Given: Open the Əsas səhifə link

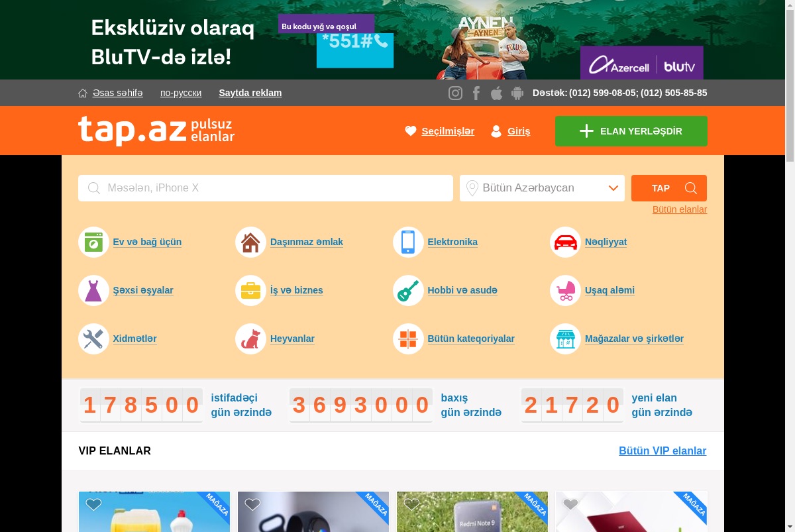Looking at the screenshot, I should 118,93.
